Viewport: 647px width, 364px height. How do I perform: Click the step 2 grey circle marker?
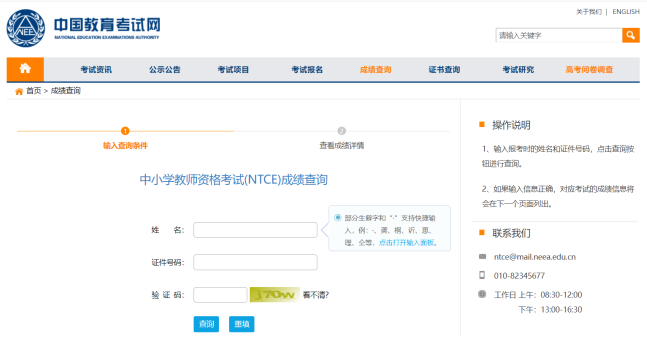pyautogui.click(x=342, y=131)
